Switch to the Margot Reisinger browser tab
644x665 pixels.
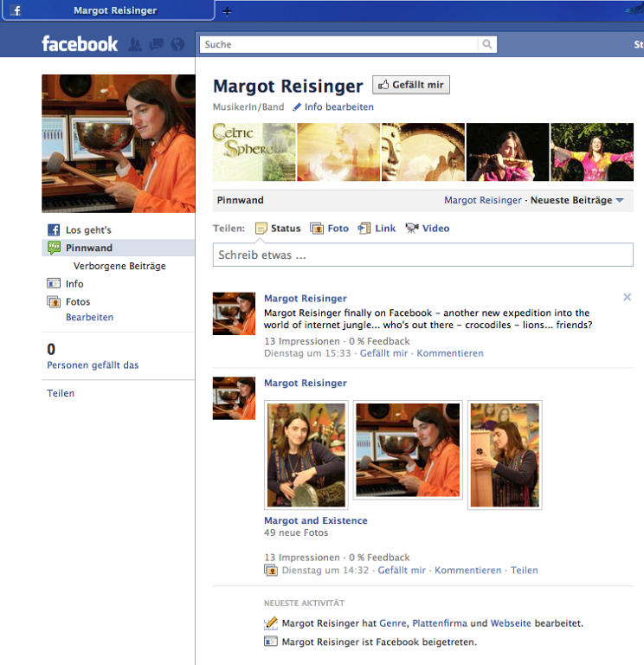click(108, 10)
